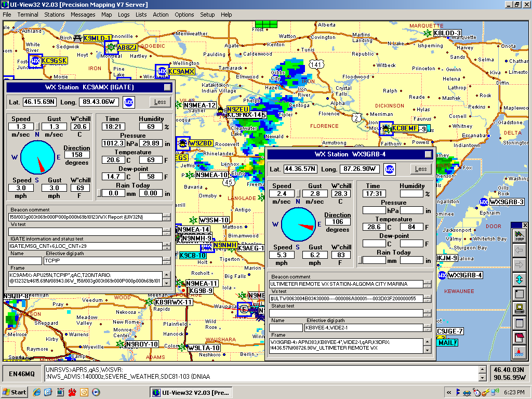This screenshot has width=532, height=399.
Task: Click the wind speed slider in WX9GRB-4 window
Action: point(299,194)
